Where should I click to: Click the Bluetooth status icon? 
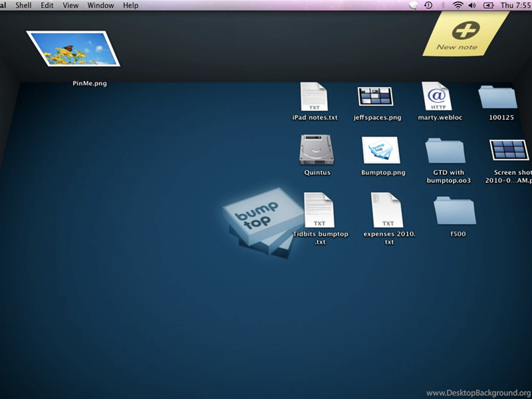[x=443, y=5]
